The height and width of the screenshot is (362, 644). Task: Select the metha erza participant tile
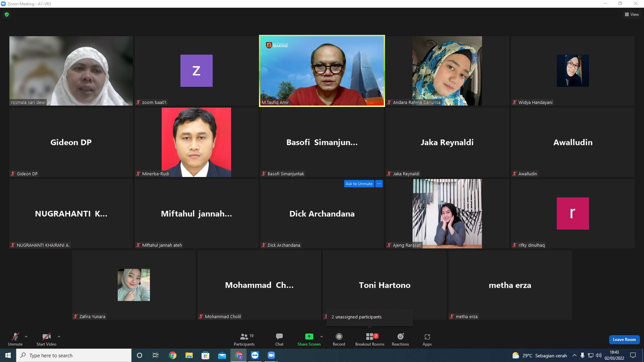click(x=510, y=285)
